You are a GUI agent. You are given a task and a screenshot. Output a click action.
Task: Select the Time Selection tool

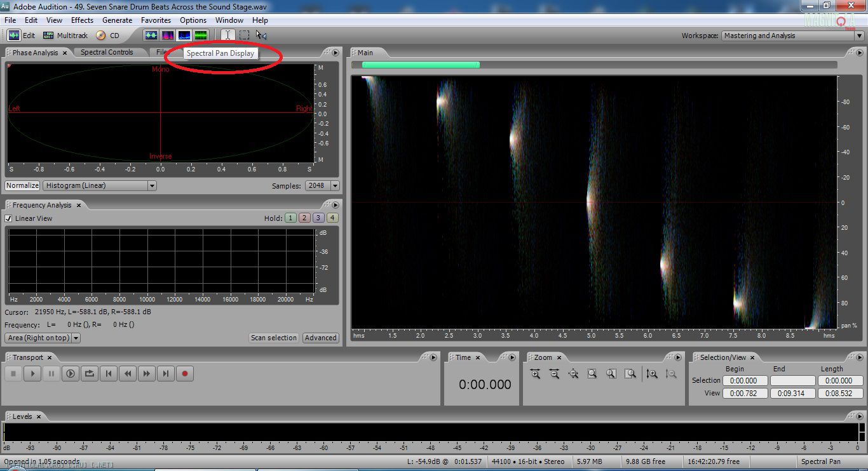click(x=227, y=36)
